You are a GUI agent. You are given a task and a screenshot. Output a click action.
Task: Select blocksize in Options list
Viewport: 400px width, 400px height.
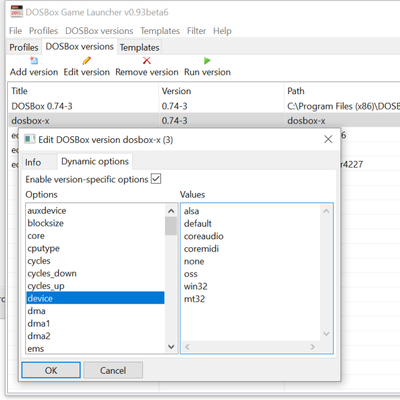tap(95, 223)
